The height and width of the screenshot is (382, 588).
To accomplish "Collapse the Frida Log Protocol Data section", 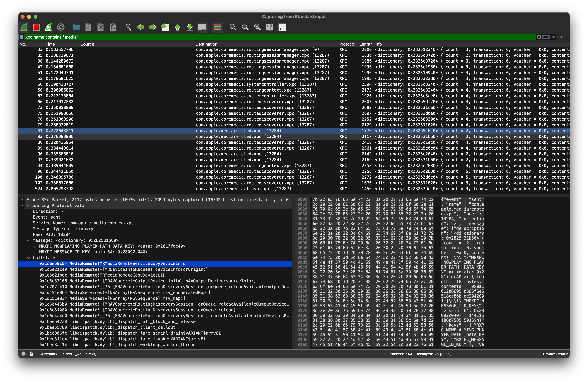I will point(22,206).
